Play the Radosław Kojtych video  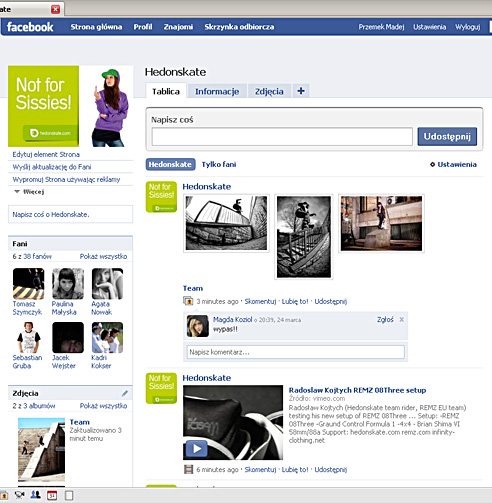tap(197, 449)
